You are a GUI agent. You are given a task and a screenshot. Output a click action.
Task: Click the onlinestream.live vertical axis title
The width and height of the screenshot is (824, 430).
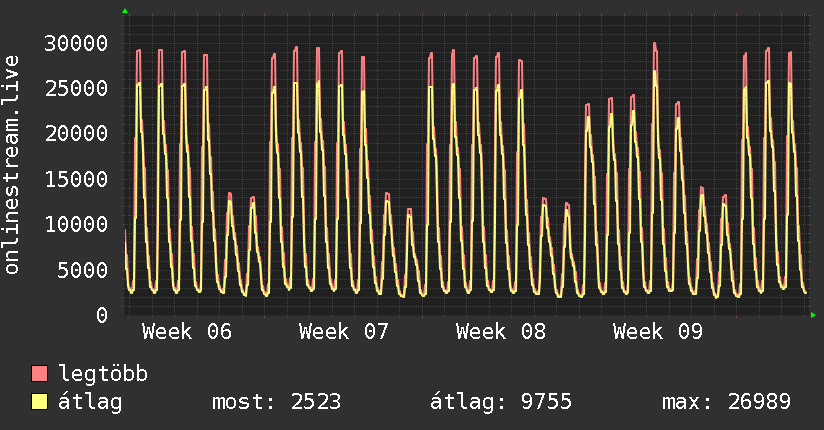point(12,165)
